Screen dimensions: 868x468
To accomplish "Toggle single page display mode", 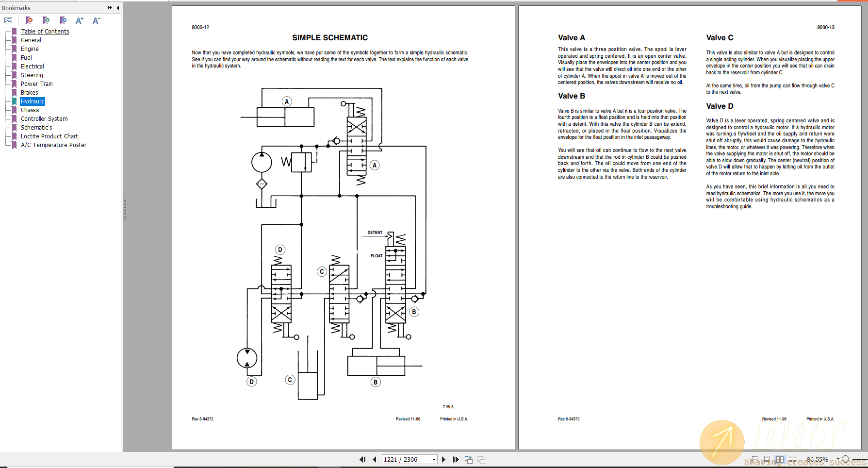I will 755,459.
